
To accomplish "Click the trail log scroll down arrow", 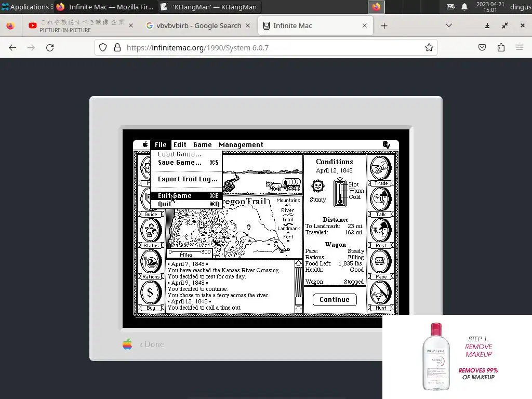I will click(298, 309).
